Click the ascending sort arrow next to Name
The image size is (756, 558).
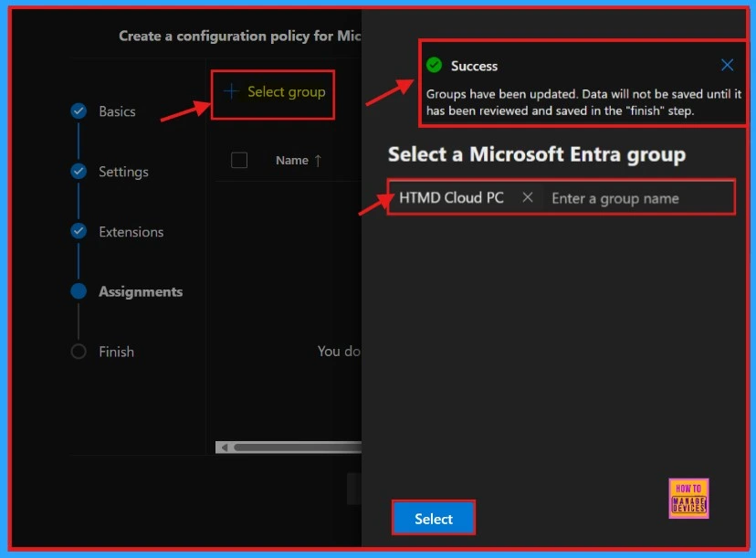[x=318, y=161]
